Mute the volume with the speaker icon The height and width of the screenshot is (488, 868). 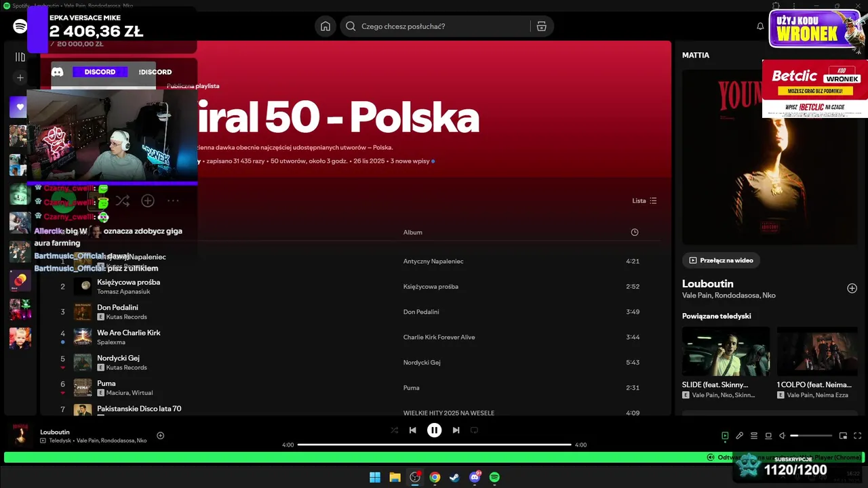(782, 436)
